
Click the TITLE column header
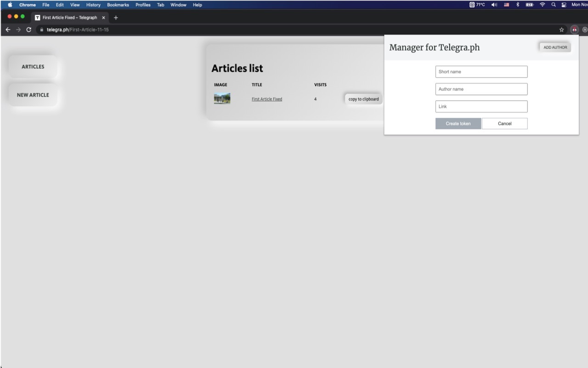pyautogui.click(x=257, y=85)
